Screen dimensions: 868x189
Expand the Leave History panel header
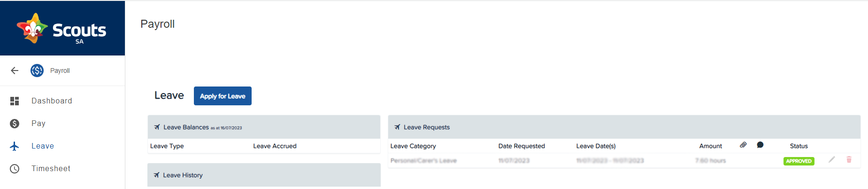(264, 175)
